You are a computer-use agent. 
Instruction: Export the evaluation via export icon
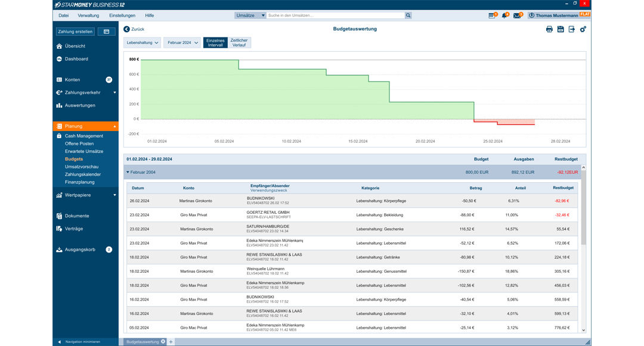click(x=571, y=29)
